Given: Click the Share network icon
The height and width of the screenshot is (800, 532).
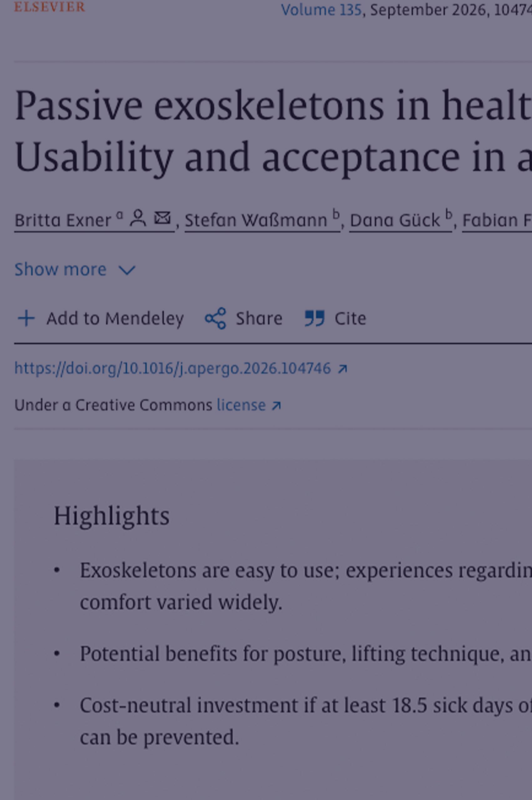Looking at the screenshot, I should pyautogui.click(x=215, y=318).
